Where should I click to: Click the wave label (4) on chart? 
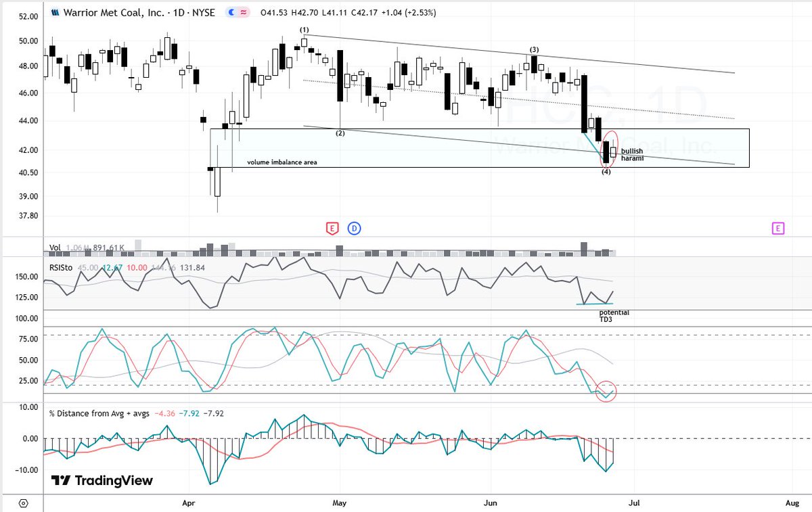click(x=606, y=172)
